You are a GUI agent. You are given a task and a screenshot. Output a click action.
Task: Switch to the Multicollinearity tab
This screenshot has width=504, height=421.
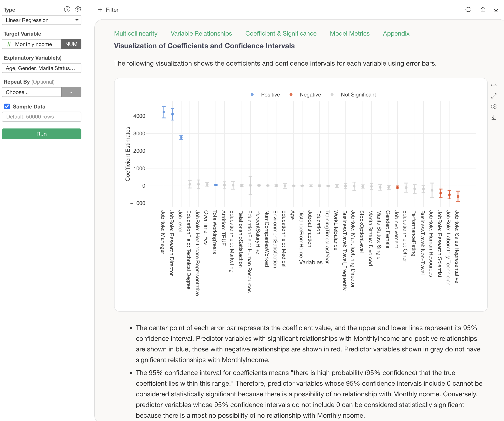coord(136,33)
